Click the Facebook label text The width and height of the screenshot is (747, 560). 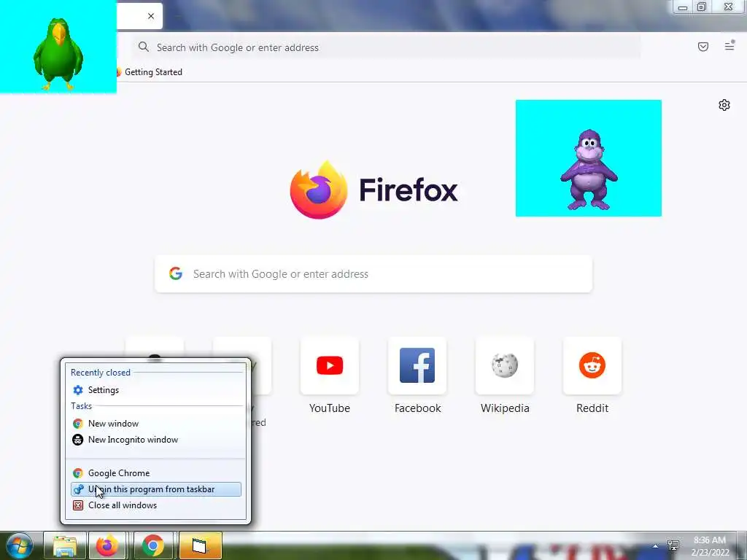[418, 408]
